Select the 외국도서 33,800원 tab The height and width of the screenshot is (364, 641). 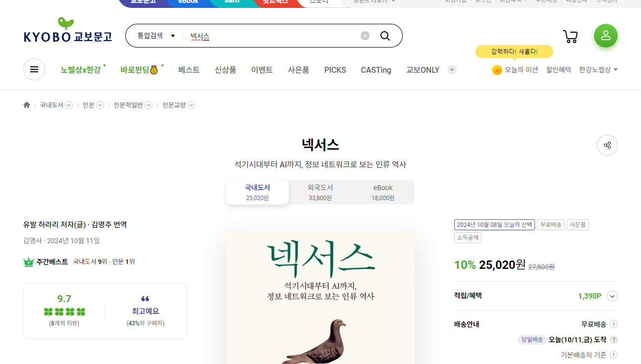click(x=320, y=192)
